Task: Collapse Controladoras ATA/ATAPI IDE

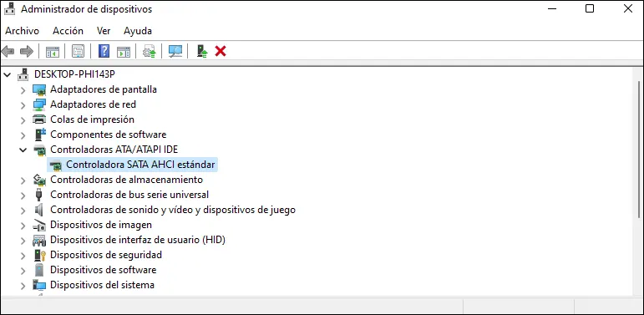Action: tap(23, 150)
